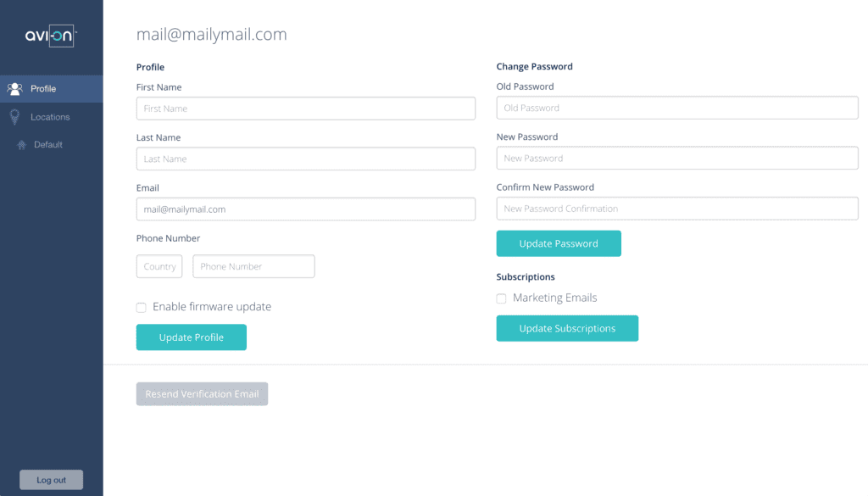Click the Default location icon in sidebar
This screenshot has height=496, width=868.
pos(22,145)
